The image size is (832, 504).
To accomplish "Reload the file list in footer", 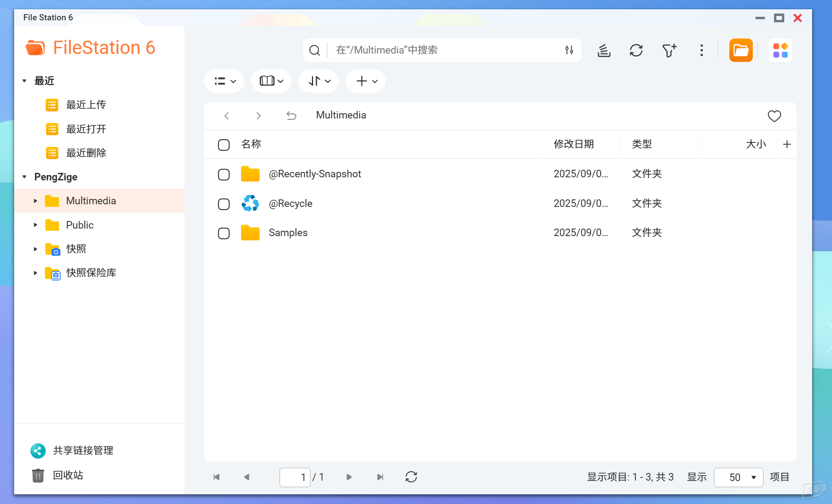I will (x=411, y=477).
